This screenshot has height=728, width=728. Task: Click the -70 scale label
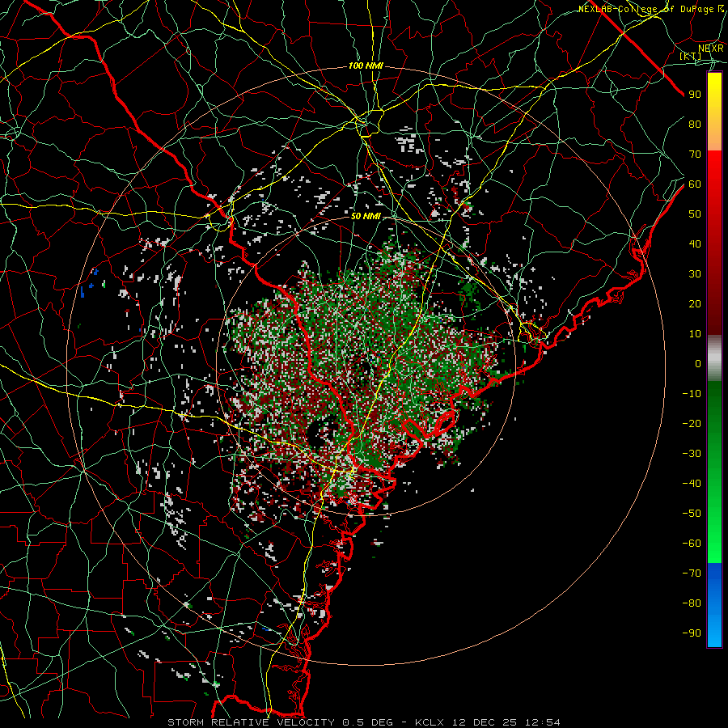[692, 574]
